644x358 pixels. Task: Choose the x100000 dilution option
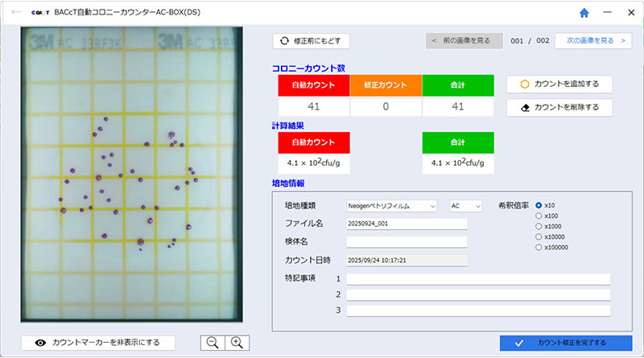[539, 247]
